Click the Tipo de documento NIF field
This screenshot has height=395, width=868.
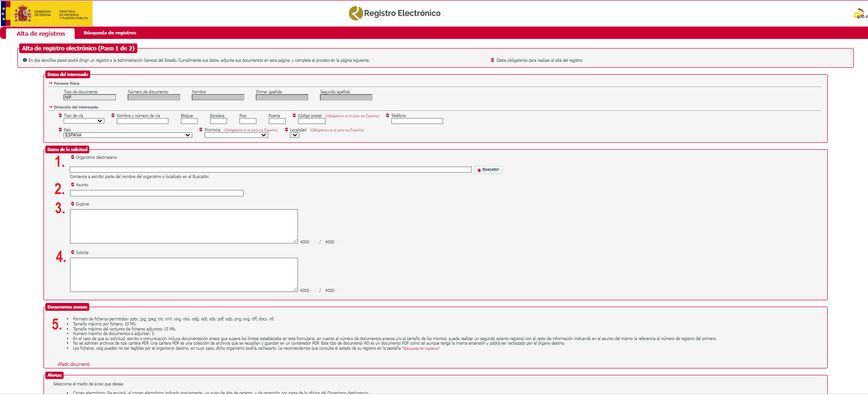[90, 97]
